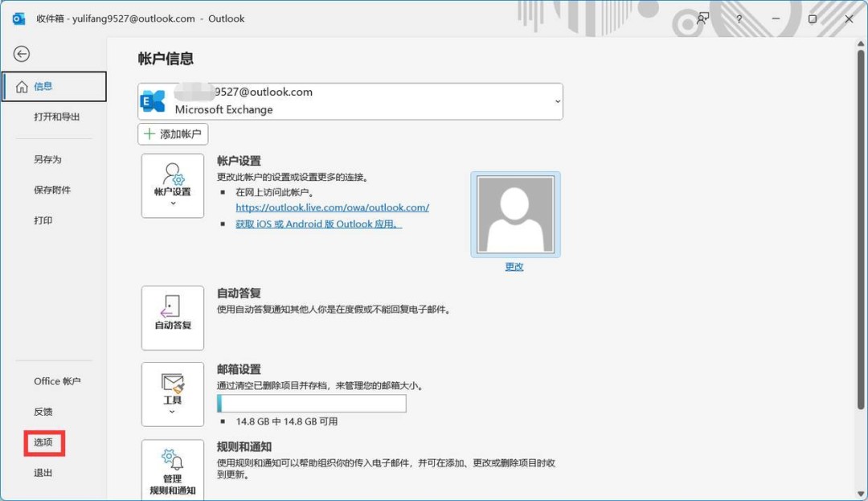
Task: Click the profile picture thumbnail
Action: click(x=513, y=214)
